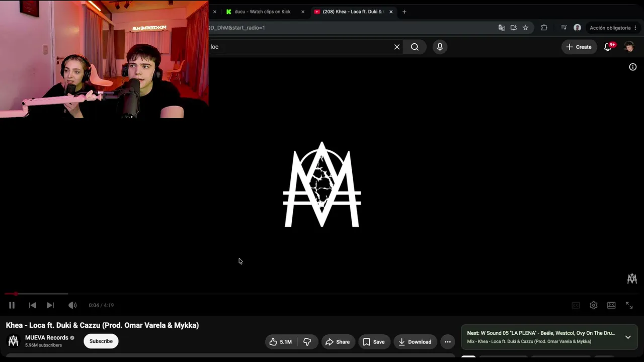Click the '5.96M subscribers' text
The height and width of the screenshot is (362, 644).
pyautogui.click(x=44, y=345)
